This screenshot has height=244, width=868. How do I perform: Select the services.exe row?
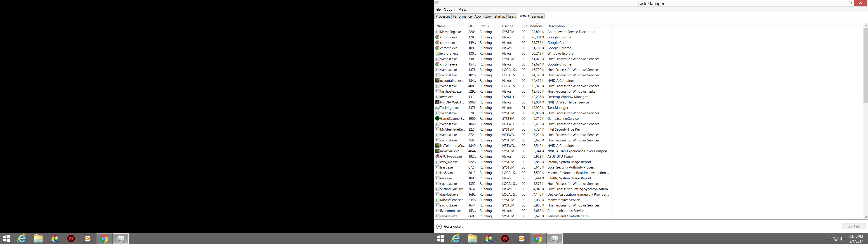click(x=523, y=216)
